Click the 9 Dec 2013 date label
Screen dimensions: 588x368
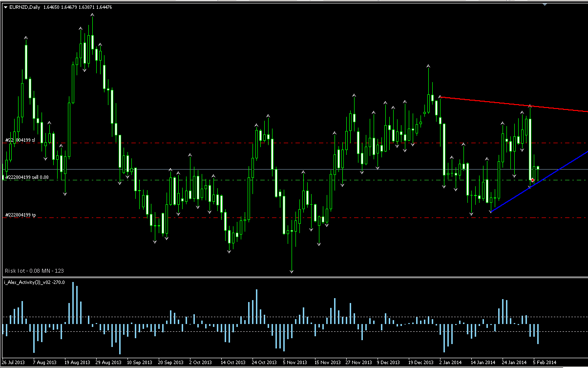point(388,363)
